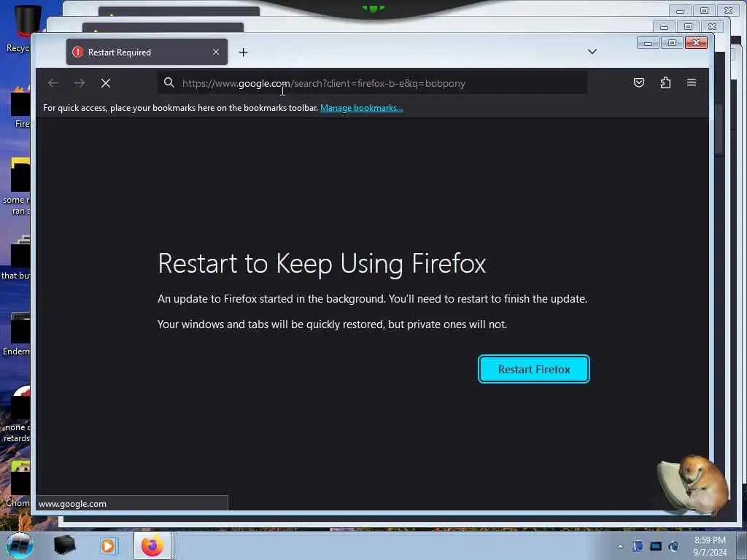
Task: Close the front Firefox window
Action: pyautogui.click(x=696, y=43)
